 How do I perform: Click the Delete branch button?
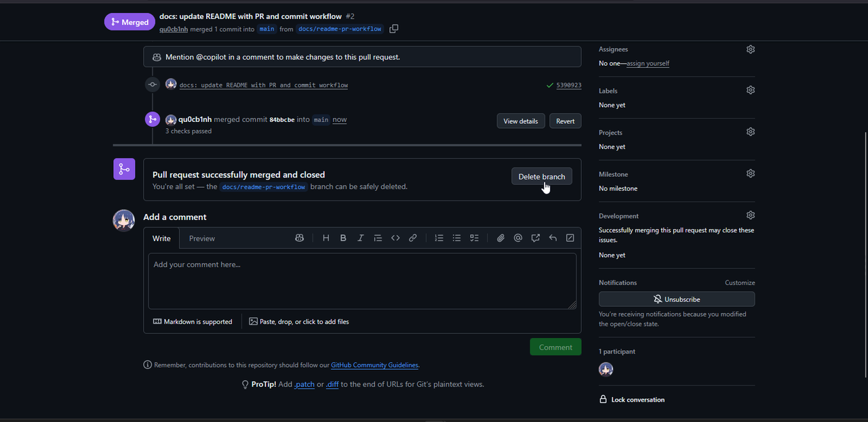[541, 176]
